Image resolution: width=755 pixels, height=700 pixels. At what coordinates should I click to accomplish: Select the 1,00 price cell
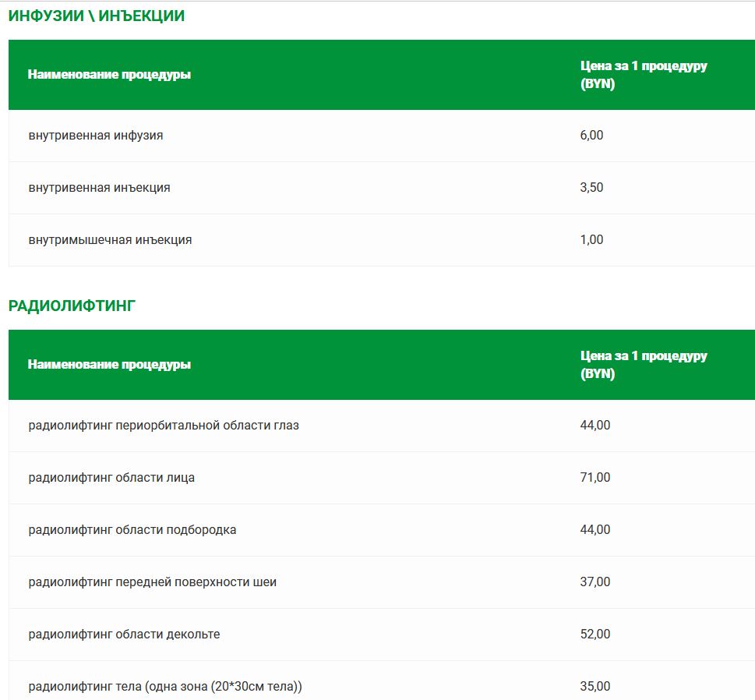(591, 240)
